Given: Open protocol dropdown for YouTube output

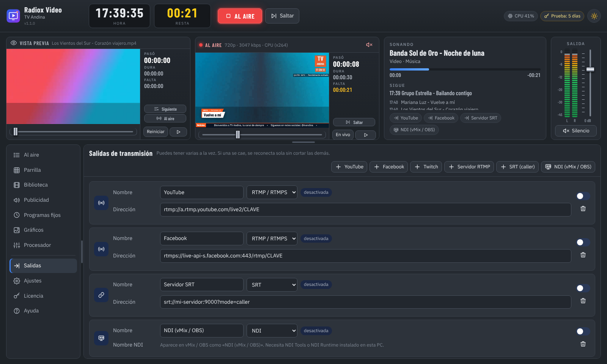Looking at the screenshot, I should (x=272, y=192).
